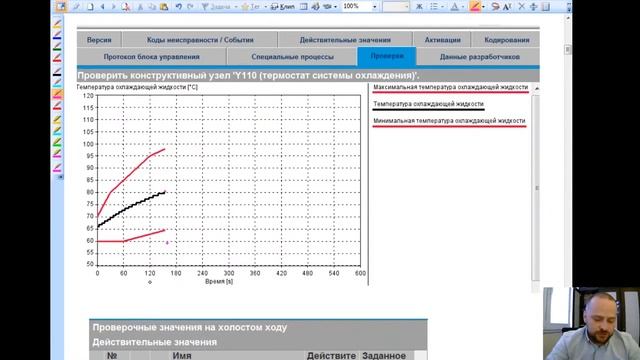Open the Задача task dropdown arrow
Image resolution: width=640 pixels, height=360 pixels.
[x=236, y=7]
